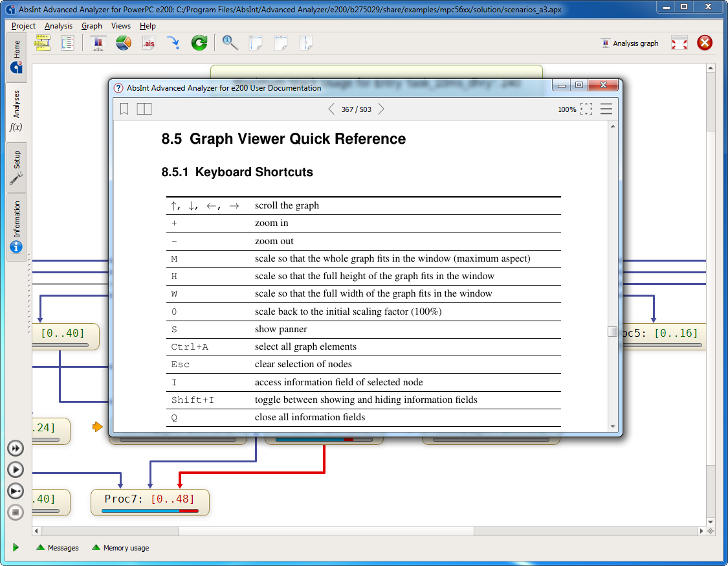The width and height of the screenshot is (728, 566).
Task: Click the AbsInt application icon in title bar
Action: (10, 9)
